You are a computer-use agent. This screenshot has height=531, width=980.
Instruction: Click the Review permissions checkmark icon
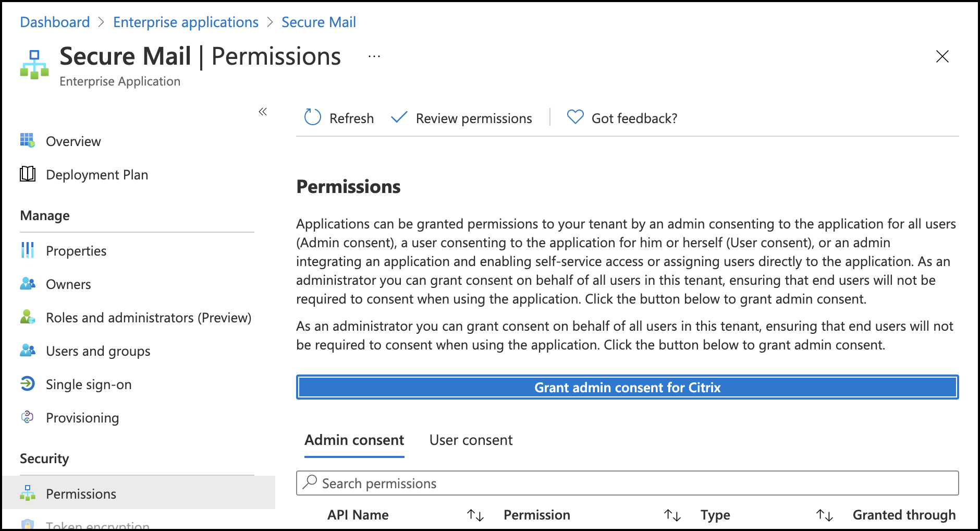pos(399,117)
